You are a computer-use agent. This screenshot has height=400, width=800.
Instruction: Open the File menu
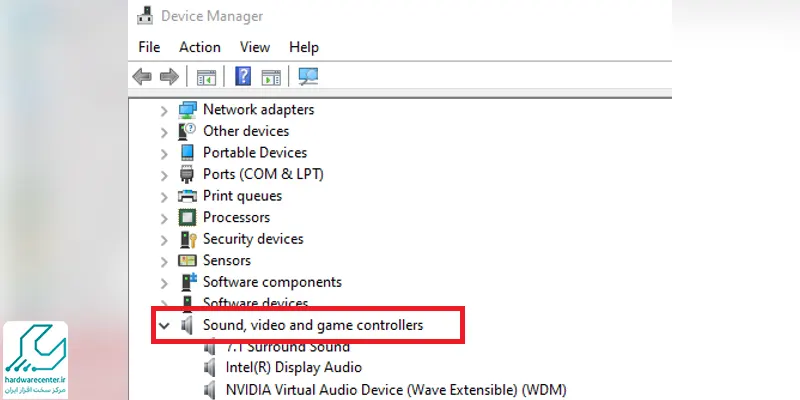tap(149, 47)
